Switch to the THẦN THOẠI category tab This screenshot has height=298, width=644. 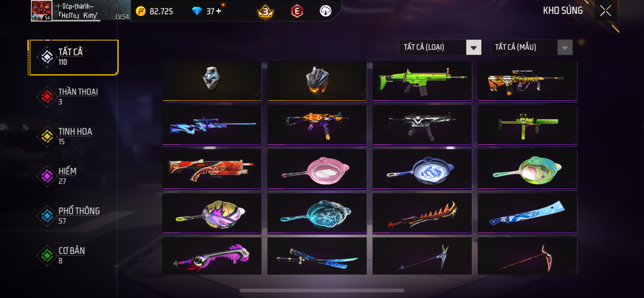pos(68,96)
